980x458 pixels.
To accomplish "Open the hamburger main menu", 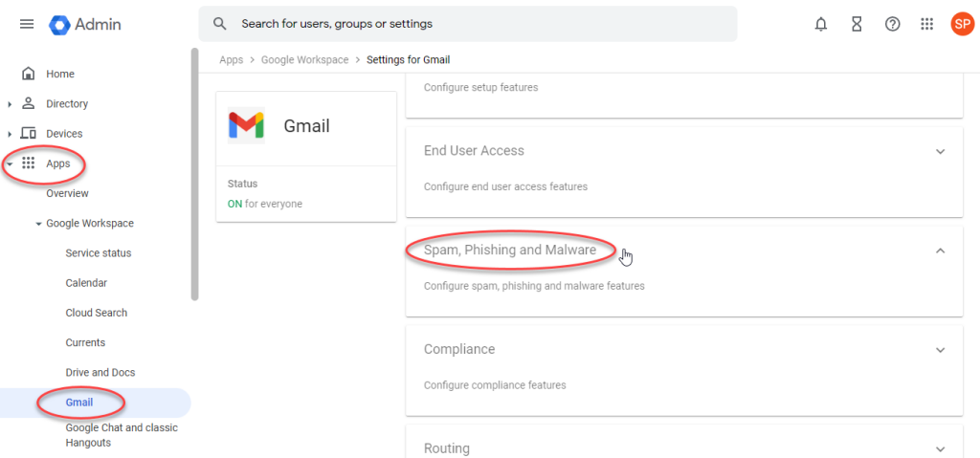I will tap(27, 24).
